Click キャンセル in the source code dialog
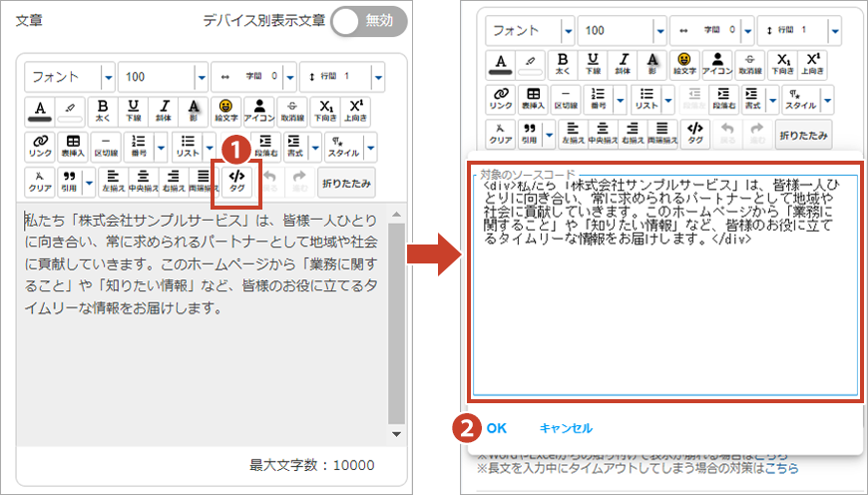Viewport: 868px width, 495px height. [566, 428]
